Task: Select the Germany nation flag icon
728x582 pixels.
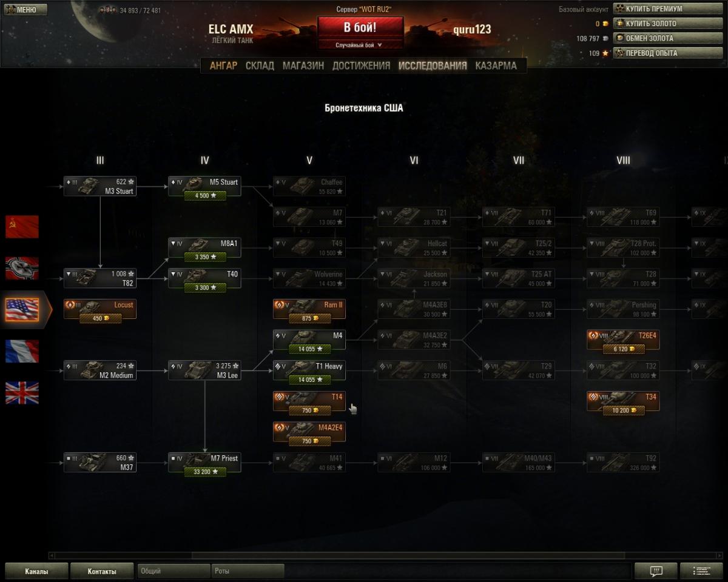Action: (22, 268)
